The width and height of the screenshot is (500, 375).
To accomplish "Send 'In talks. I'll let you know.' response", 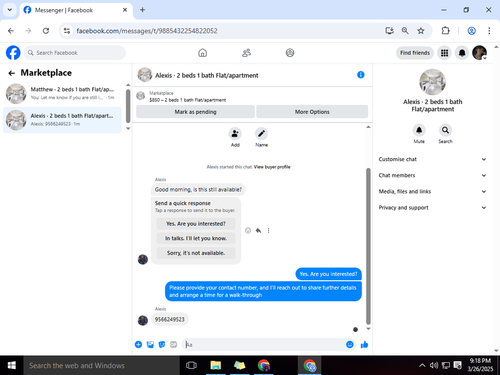I will 196,238.
